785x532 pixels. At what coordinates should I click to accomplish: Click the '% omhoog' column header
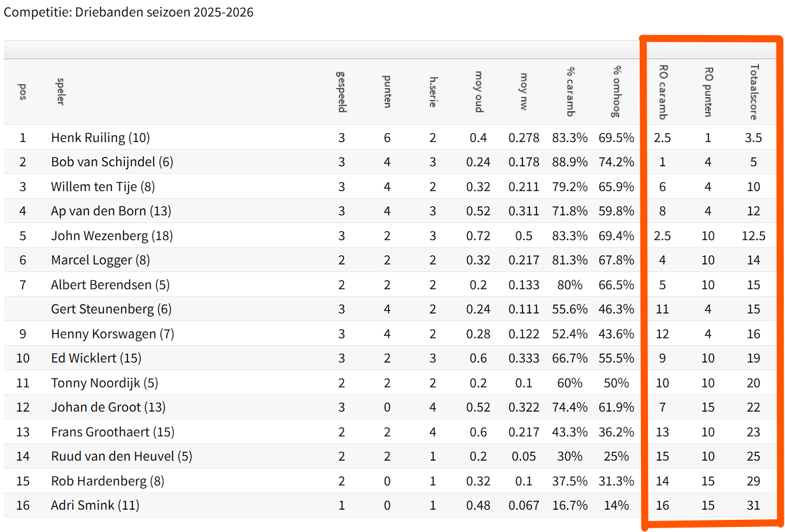pos(616,92)
